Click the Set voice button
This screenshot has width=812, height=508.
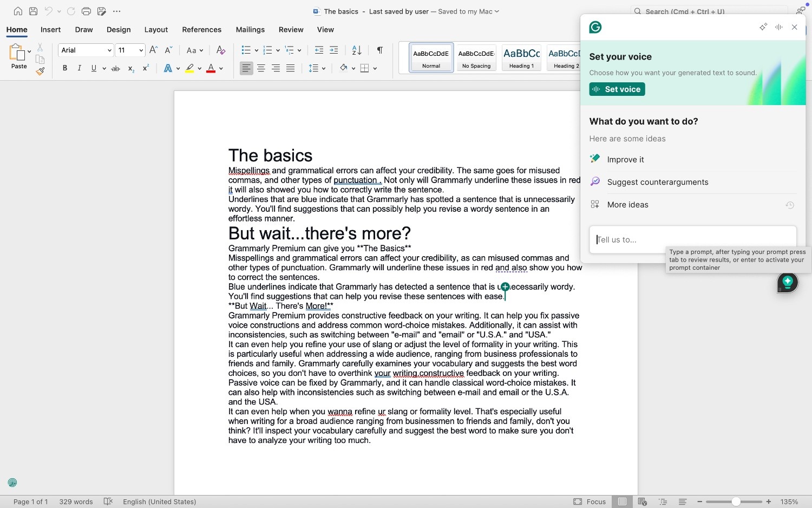coord(617,89)
